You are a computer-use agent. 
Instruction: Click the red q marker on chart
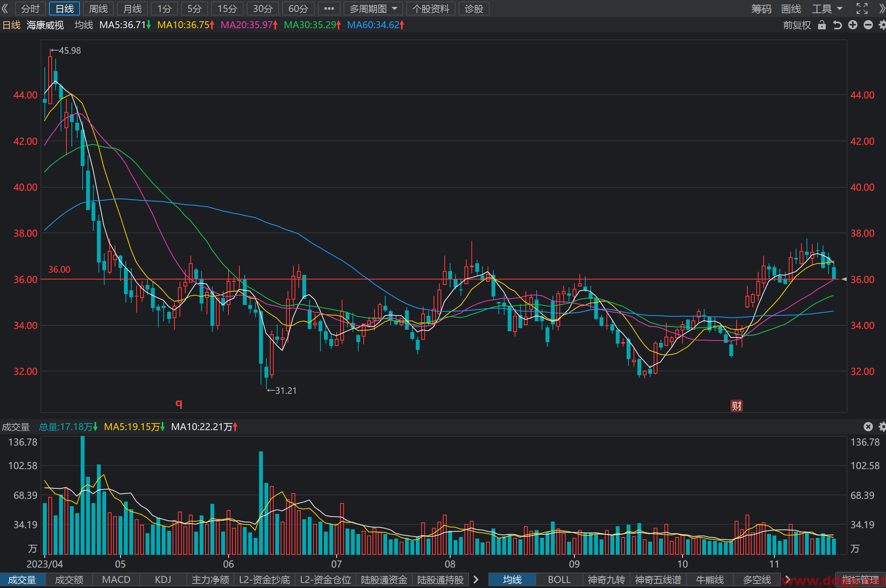[x=179, y=403]
